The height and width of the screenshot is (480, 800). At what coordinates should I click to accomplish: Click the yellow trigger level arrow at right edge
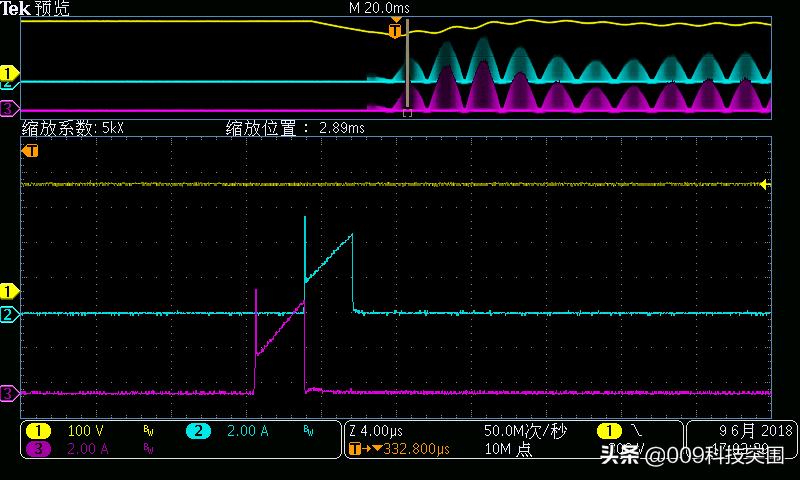coord(764,184)
